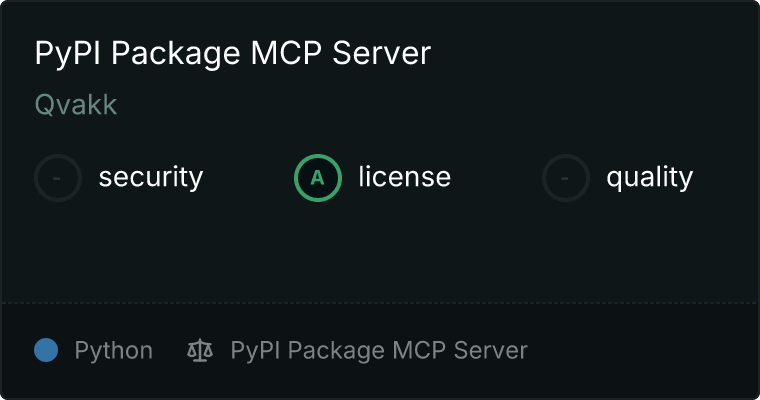Click the dash inside the security circle
Viewport: 760px width, 400px height.
57,178
